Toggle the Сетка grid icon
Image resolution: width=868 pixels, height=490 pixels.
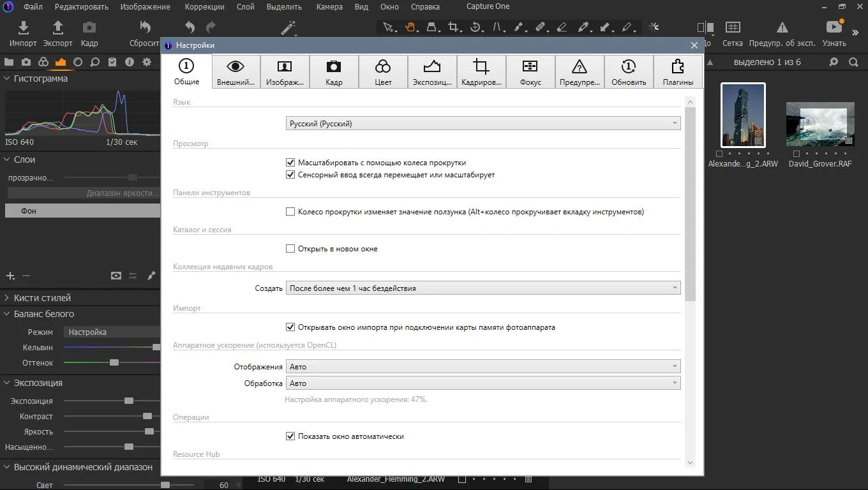[733, 27]
